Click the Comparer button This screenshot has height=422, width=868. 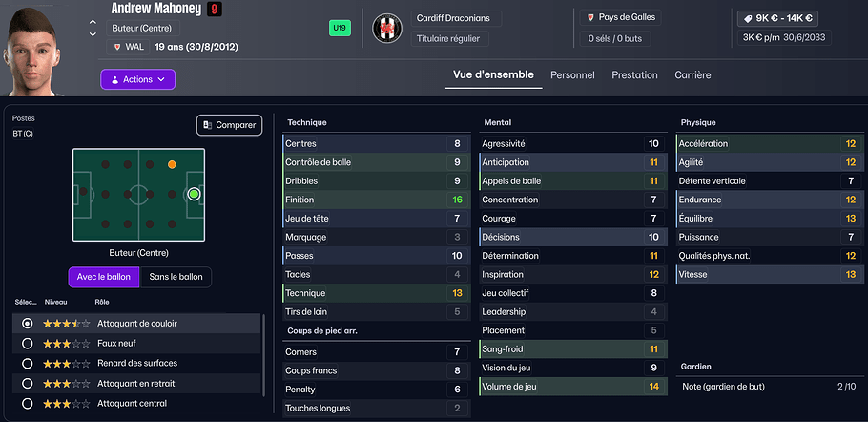click(229, 125)
